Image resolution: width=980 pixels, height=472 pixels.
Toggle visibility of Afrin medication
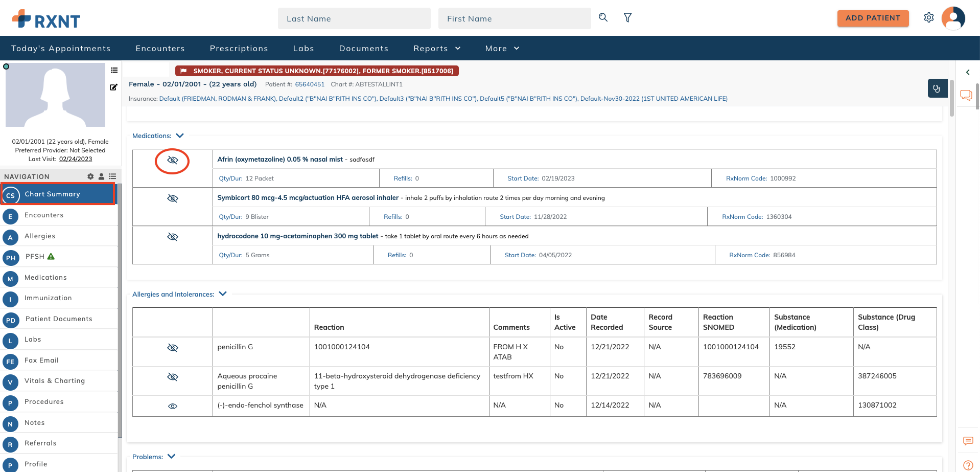(x=173, y=160)
